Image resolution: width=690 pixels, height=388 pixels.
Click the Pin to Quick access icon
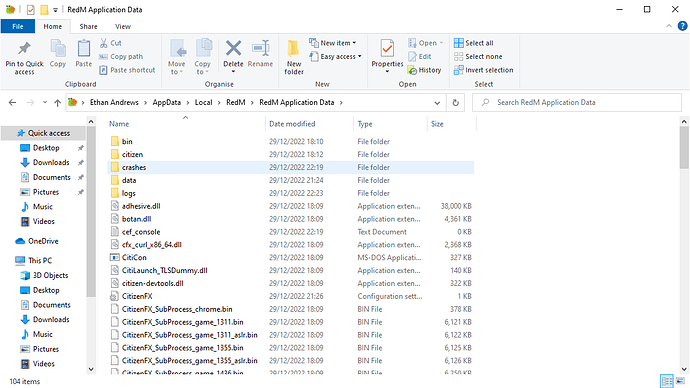coord(24,48)
